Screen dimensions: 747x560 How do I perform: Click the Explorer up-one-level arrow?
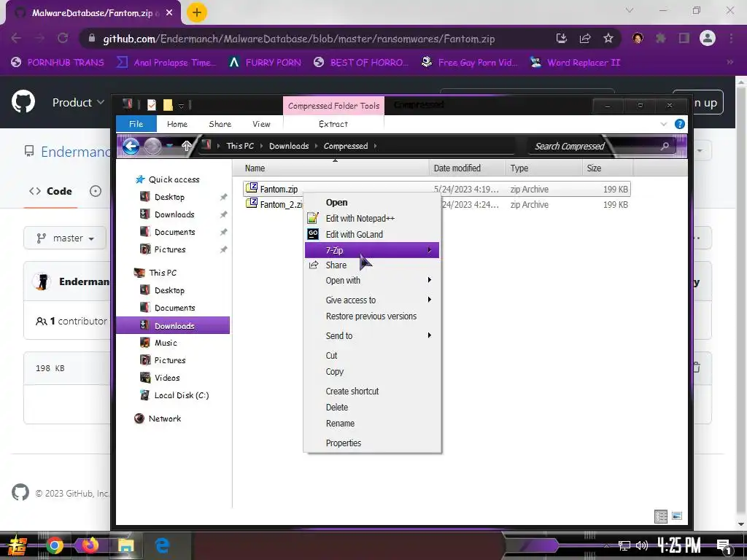(186, 146)
